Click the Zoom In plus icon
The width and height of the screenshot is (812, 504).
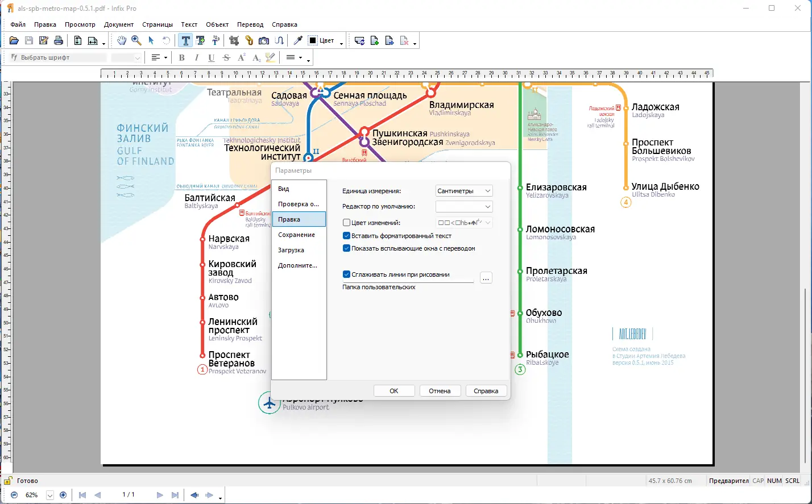[x=63, y=495]
